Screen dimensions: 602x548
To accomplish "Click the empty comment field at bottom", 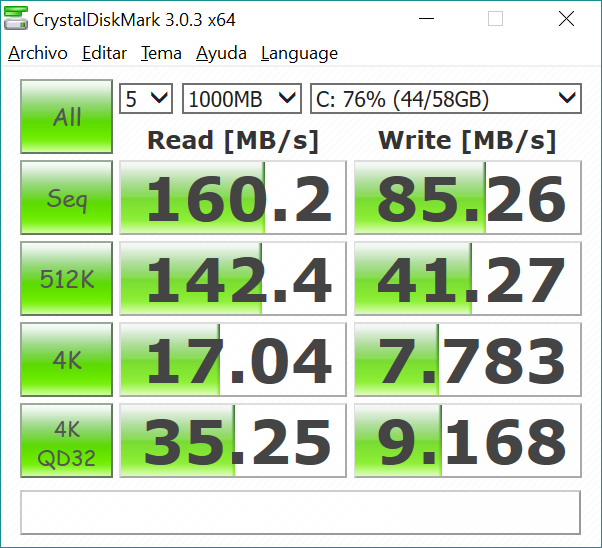I will click(x=301, y=512).
